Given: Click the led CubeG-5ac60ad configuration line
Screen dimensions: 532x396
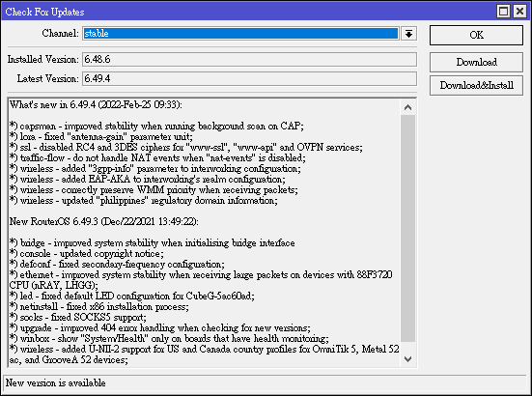Looking at the screenshot, I should (132, 296).
